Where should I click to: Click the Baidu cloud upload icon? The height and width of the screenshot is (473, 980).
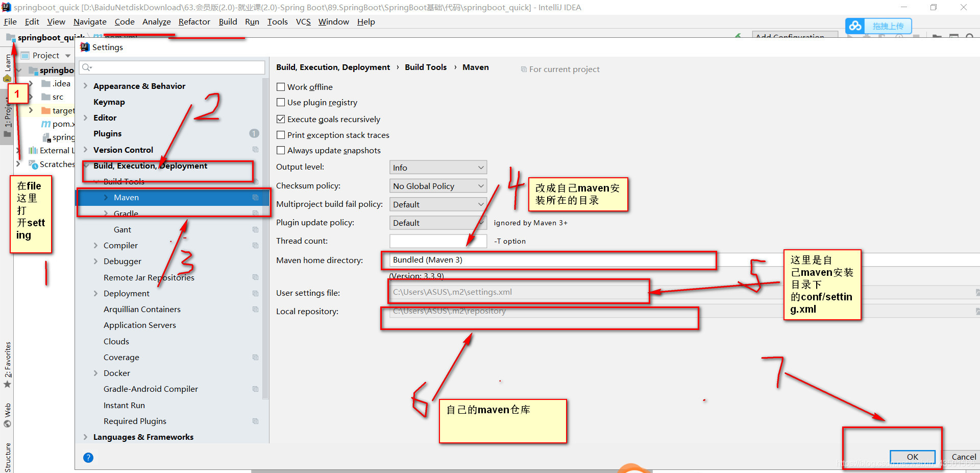[x=855, y=26]
